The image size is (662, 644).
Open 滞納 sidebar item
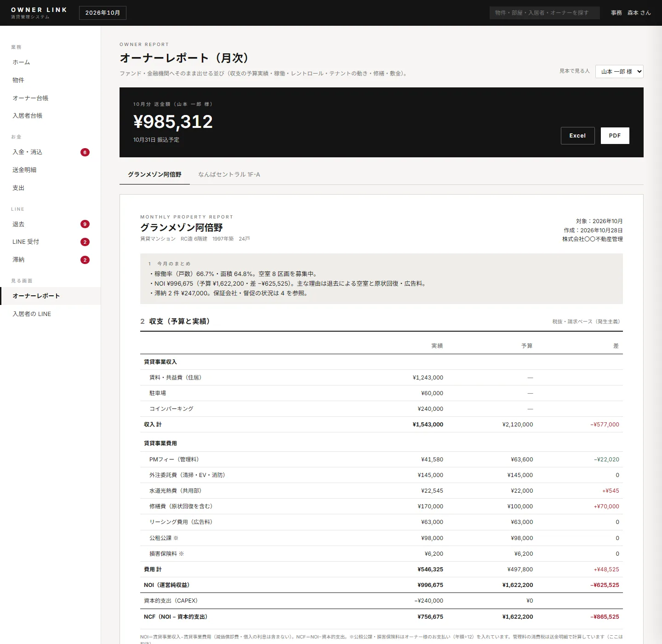tap(51, 259)
